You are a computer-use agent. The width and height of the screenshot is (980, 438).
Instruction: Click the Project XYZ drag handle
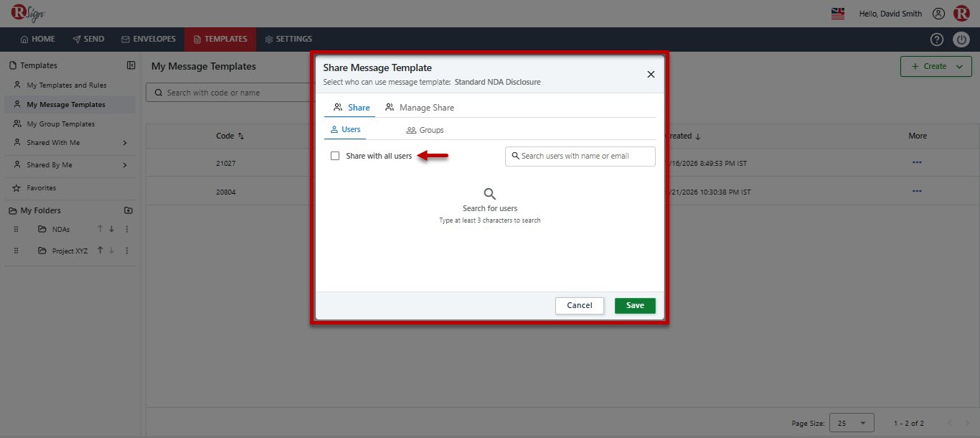tap(17, 251)
